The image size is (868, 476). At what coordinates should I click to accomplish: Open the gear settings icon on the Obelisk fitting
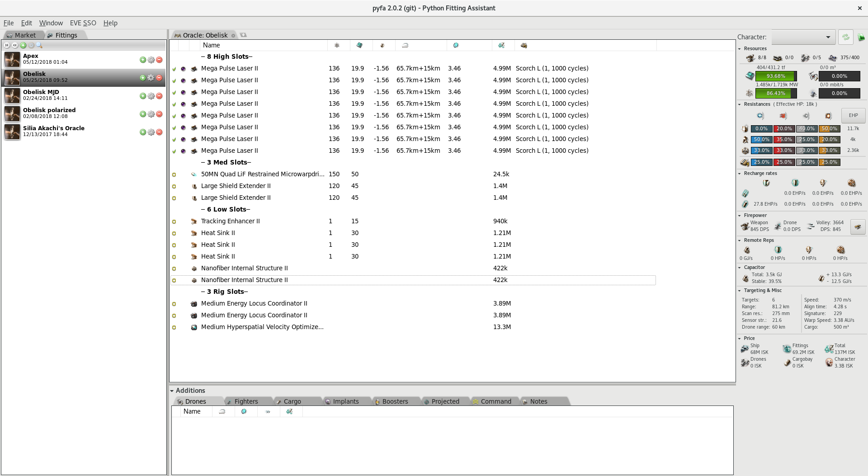(x=151, y=78)
